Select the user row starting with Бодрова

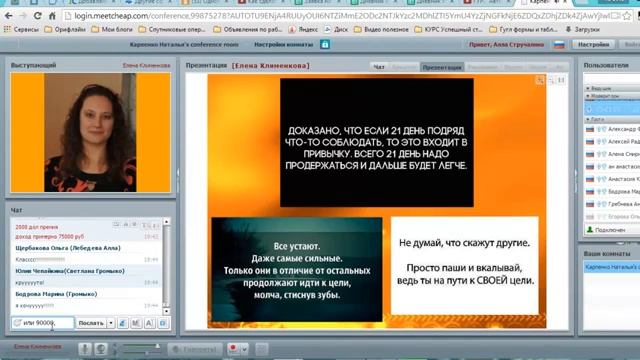pos(612,191)
